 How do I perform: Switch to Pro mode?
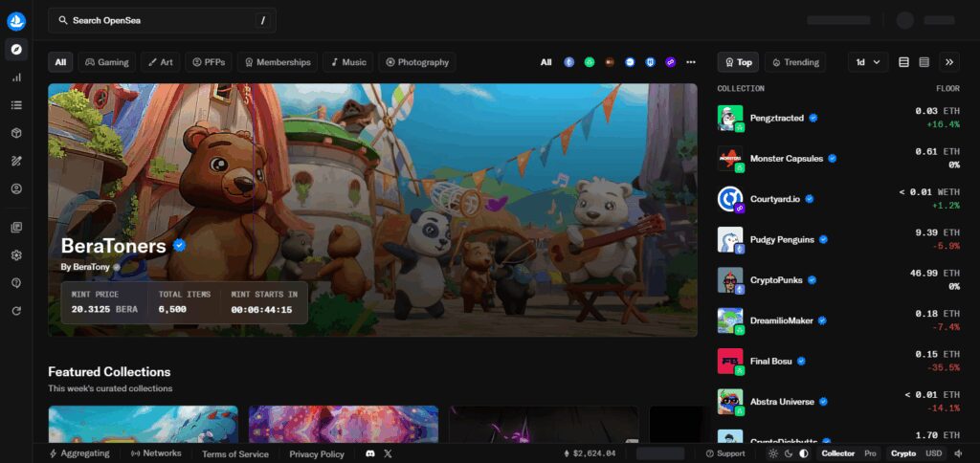[x=870, y=453]
